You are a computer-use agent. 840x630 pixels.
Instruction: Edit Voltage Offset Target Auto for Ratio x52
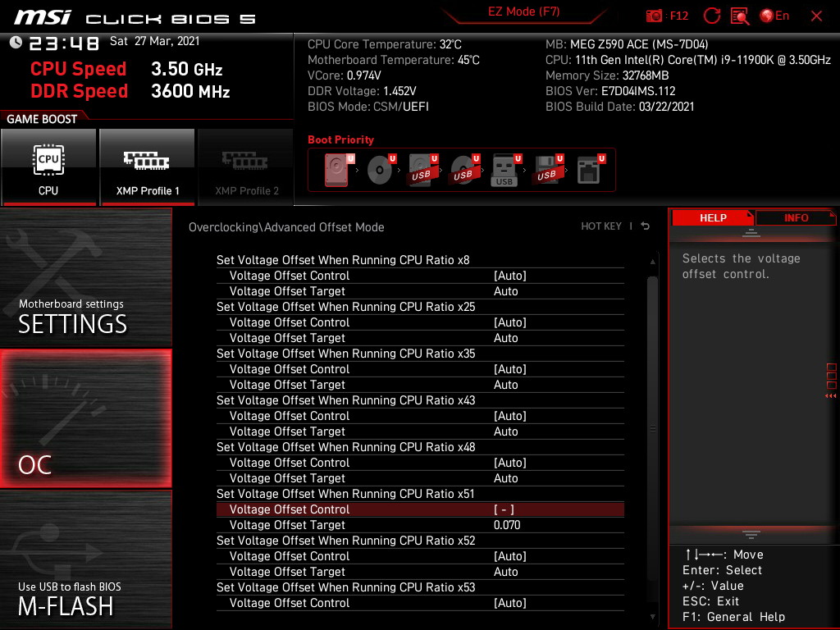point(420,572)
